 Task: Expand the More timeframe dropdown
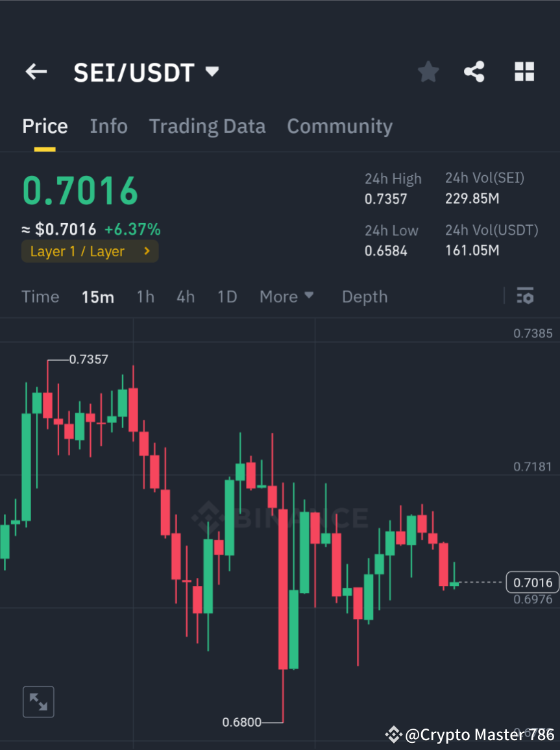coord(286,296)
